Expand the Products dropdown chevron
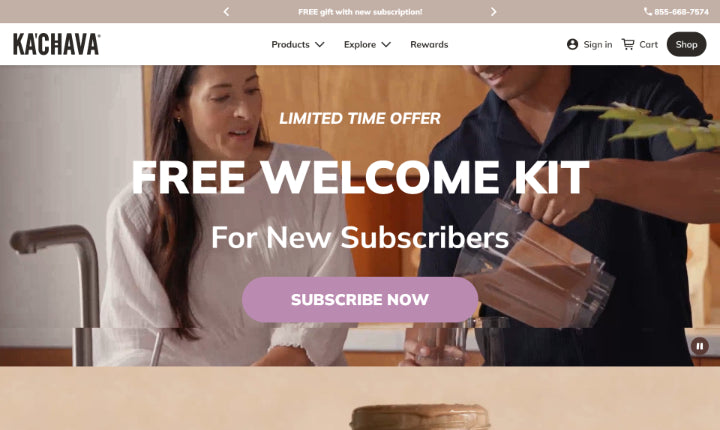 [x=320, y=45]
